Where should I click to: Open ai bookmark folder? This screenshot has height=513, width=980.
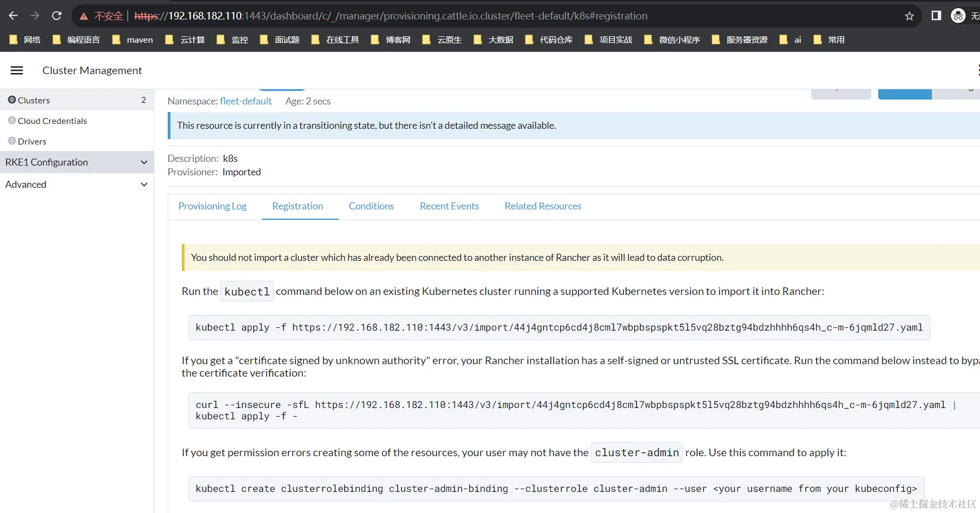pos(791,40)
